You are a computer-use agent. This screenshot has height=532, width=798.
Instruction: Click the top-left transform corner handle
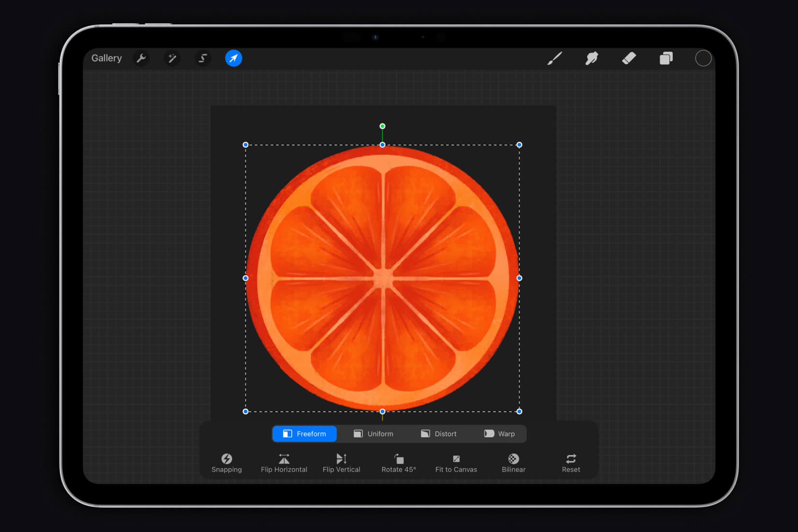246,145
